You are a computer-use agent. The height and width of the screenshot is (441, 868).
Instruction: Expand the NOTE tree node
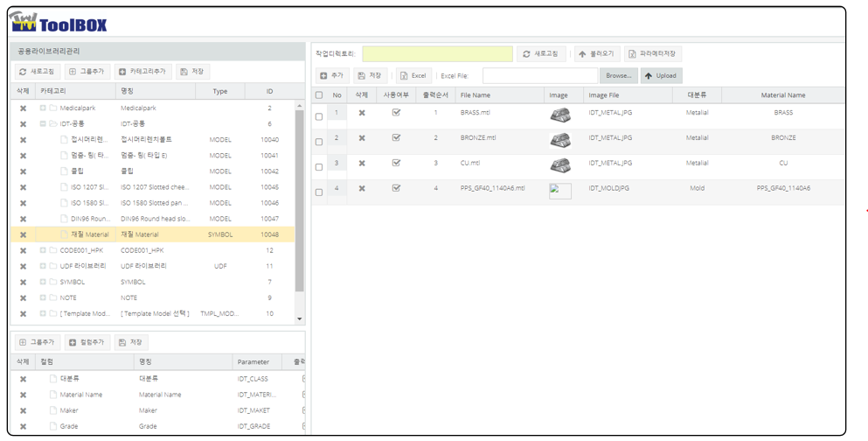[43, 297]
